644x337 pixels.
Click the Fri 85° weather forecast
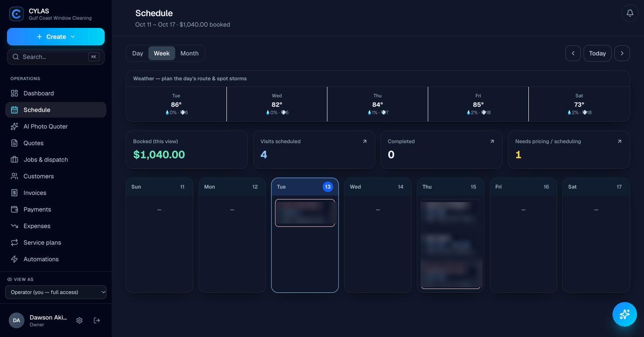point(478,104)
